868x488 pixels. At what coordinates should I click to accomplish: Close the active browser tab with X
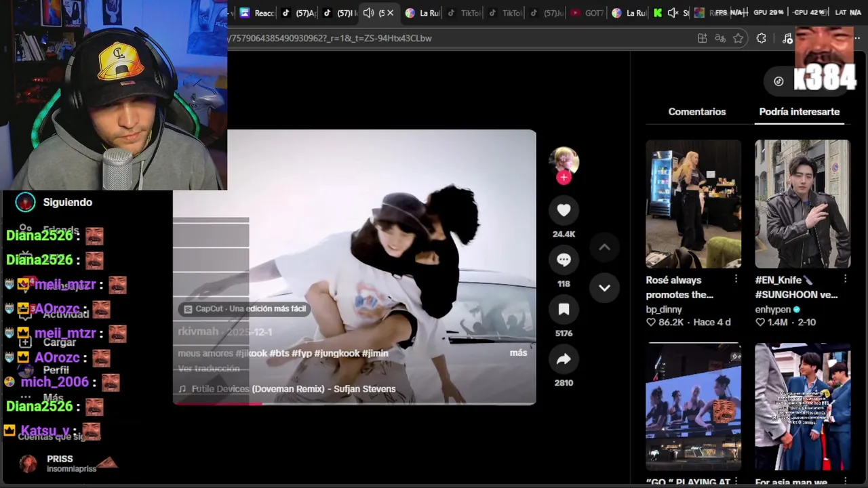pyautogui.click(x=390, y=13)
